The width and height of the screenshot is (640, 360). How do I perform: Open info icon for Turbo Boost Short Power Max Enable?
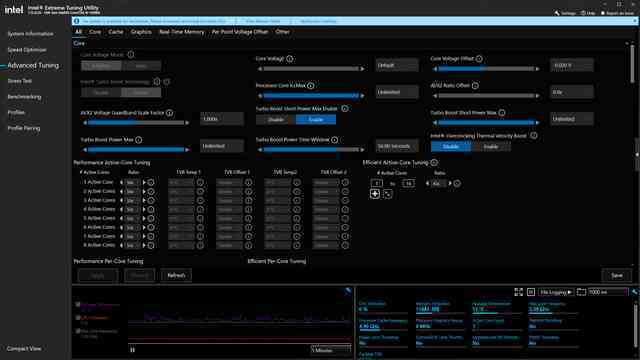coord(345,109)
